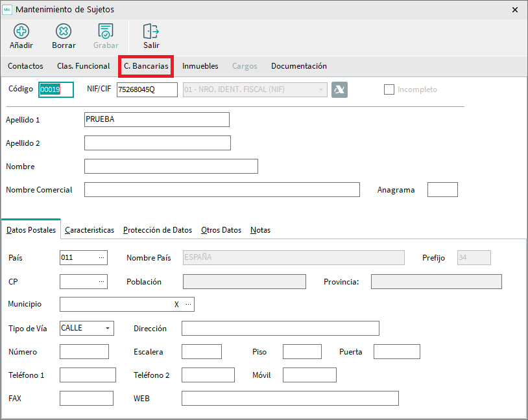The width and height of the screenshot is (528, 420).
Task: Click the FAX input field
Action: 86,398
